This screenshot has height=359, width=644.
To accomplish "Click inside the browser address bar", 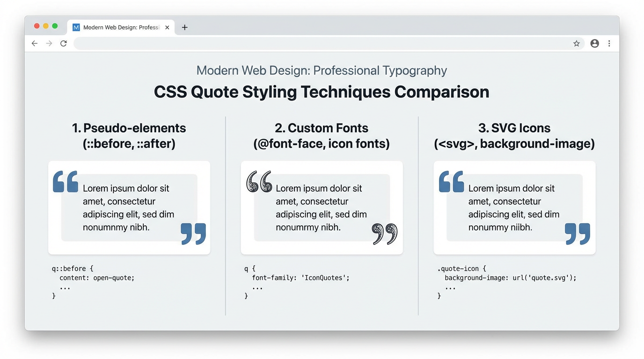I will point(323,43).
